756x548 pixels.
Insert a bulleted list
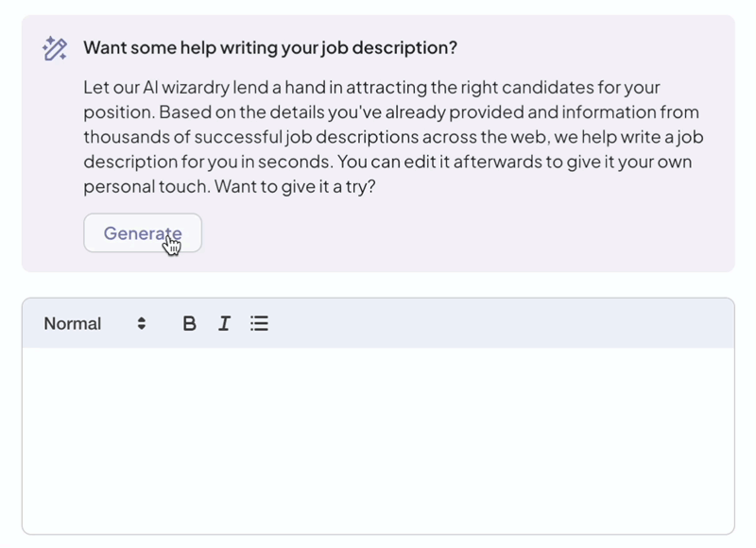point(259,323)
